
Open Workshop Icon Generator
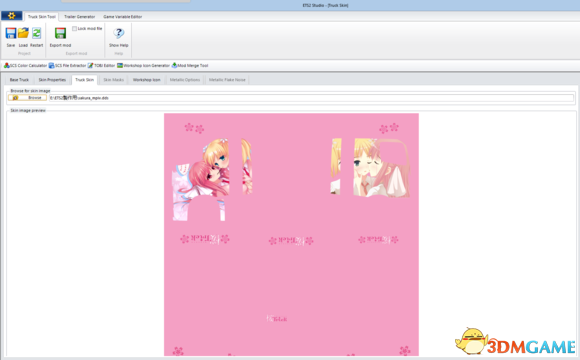click(144, 65)
